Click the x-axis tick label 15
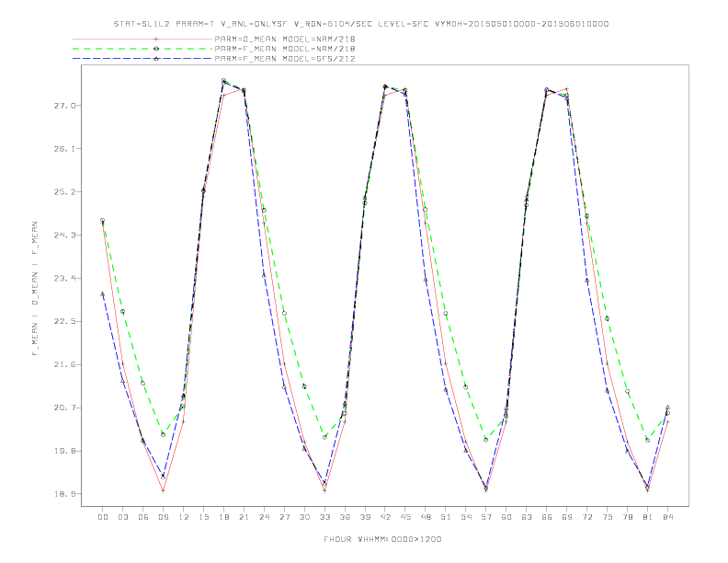 [x=204, y=517]
